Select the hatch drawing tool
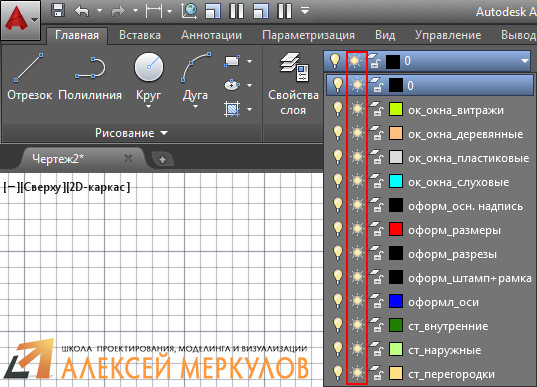The image size is (537, 387). click(x=232, y=109)
